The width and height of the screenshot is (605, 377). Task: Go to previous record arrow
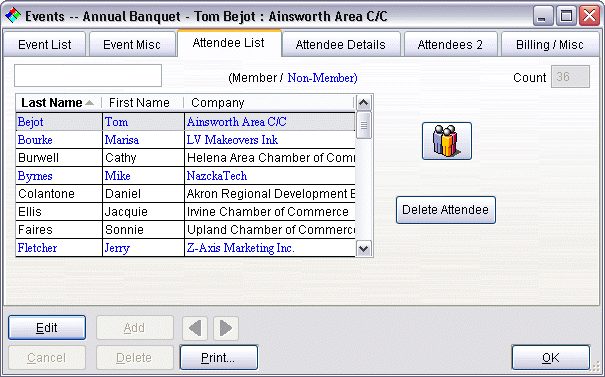click(x=195, y=328)
